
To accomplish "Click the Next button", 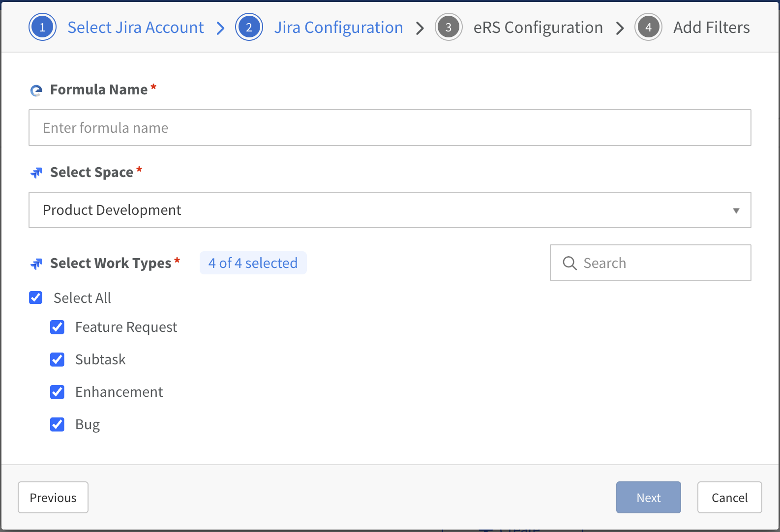I will pyautogui.click(x=649, y=498).
